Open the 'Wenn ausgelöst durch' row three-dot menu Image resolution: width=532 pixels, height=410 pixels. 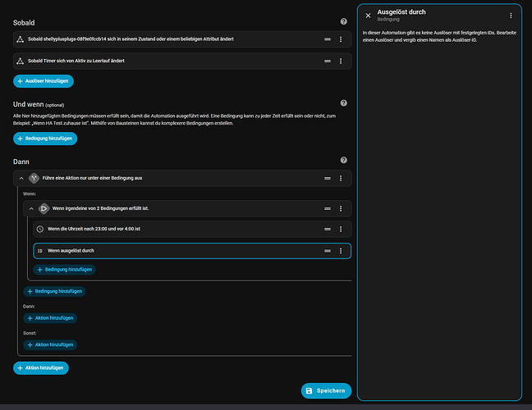pyautogui.click(x=341, y=250)
